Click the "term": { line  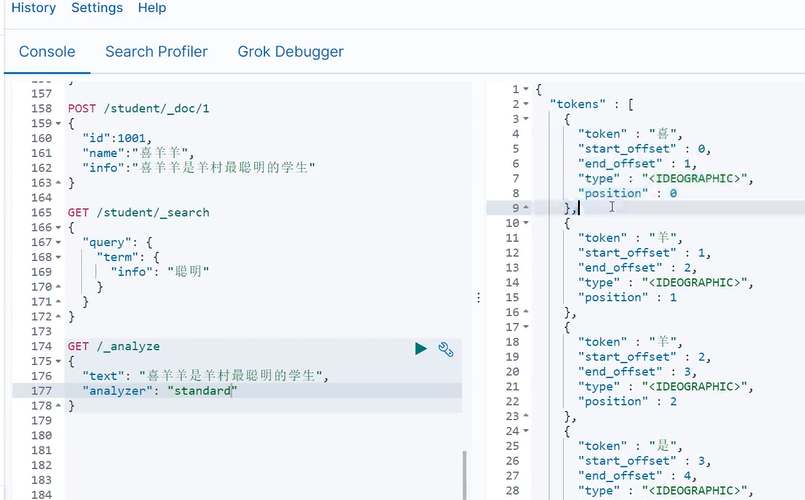[128, 257]
